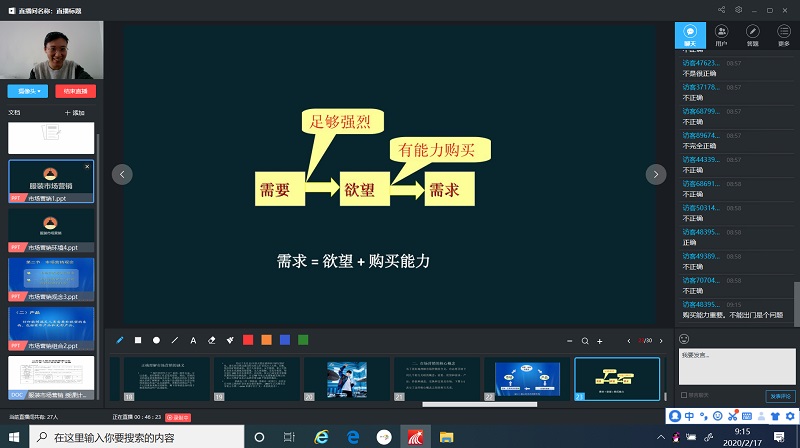Click the red 结束直播 end broadcast button
The width and height of the screenshot is (800, 448).
[x=76, y=91]
